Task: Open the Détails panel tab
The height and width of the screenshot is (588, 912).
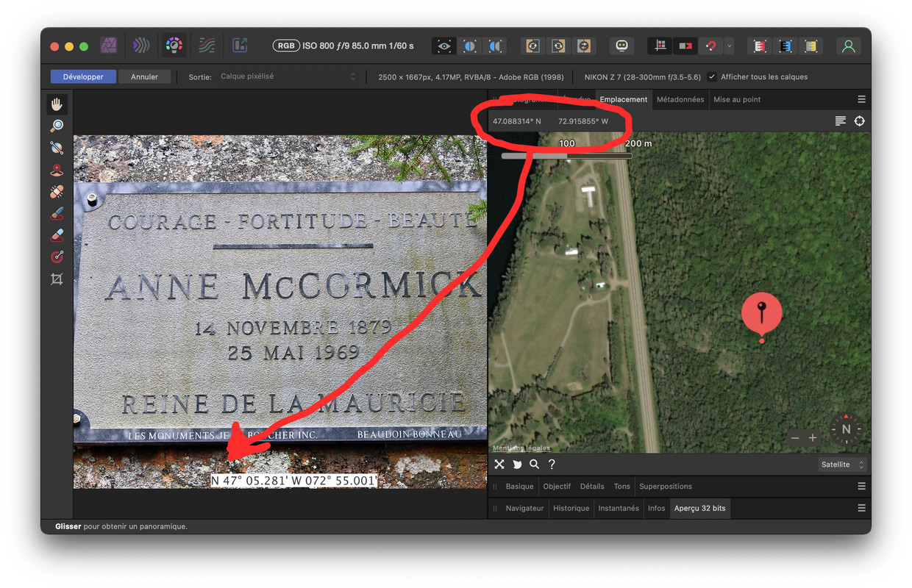Action: [592, 487]
